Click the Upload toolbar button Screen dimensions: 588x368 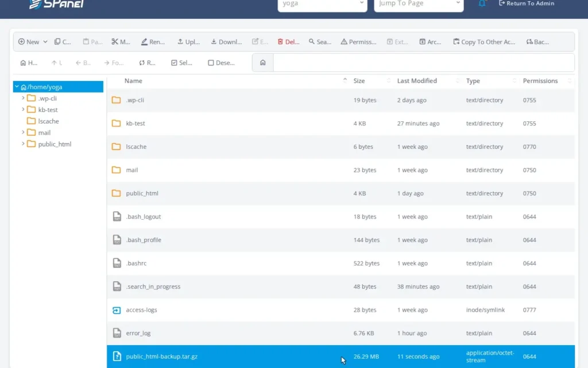click(188, 41)
